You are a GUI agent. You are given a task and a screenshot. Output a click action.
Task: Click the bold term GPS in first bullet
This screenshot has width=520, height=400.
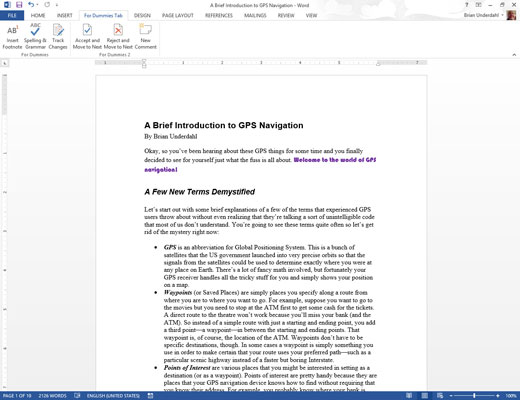pyautogui.click(x=170, y=247)
